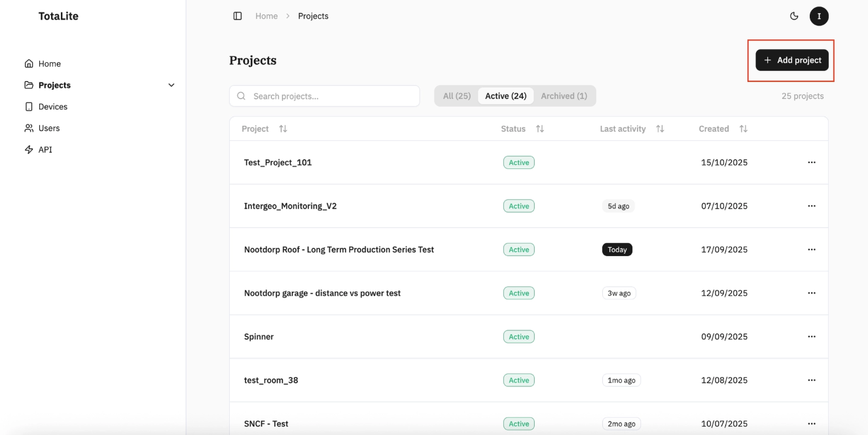Open Nootdorp garage - distance vs power test
The height and width of the screenshot is (435, 868).
tap(322, 293)
